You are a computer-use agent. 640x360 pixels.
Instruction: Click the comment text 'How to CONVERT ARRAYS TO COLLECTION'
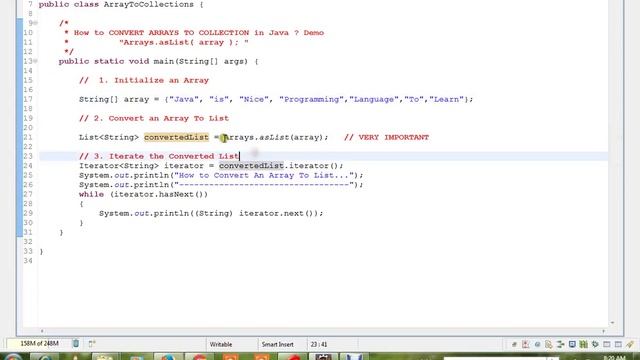(x=161, y=33)
